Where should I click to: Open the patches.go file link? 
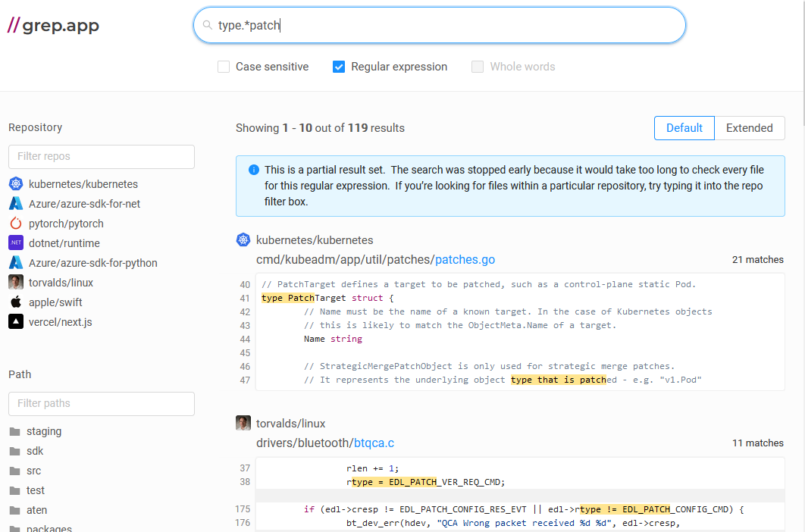465,260
